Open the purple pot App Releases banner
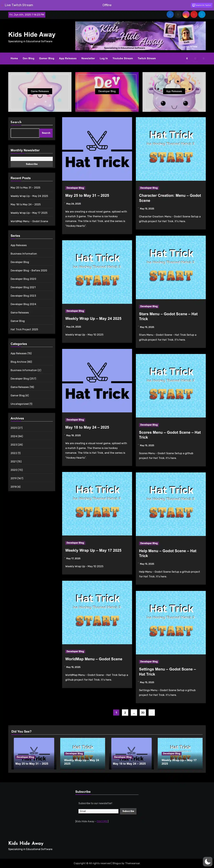214x868 pixels. (x=174, y=92)
